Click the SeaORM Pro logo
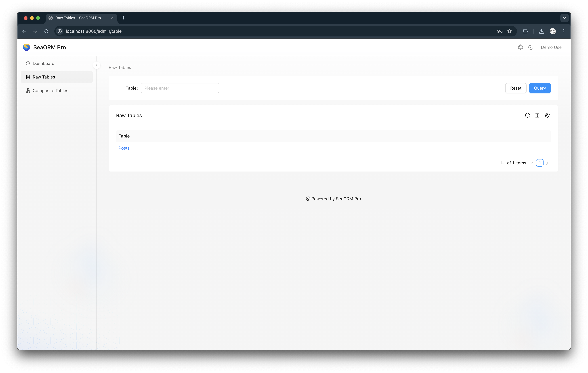Screen dimensions: 588x373 pos(26,47)
